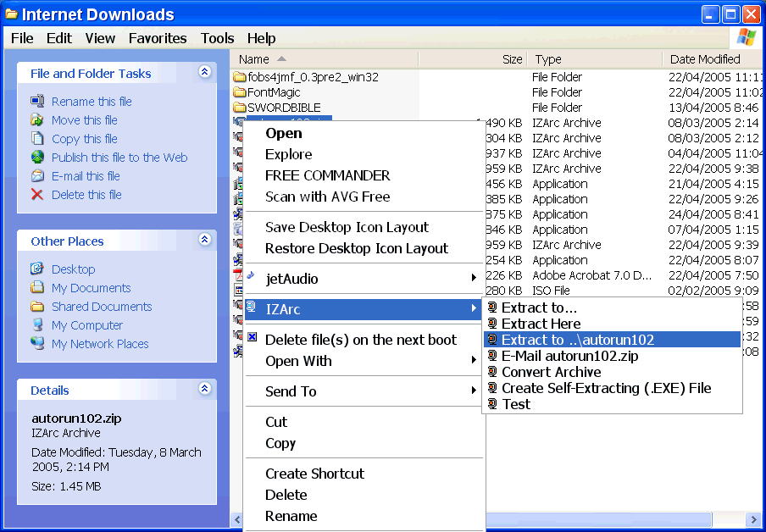
Task: Choose Explore in the context menu
Action: [364, 154]
